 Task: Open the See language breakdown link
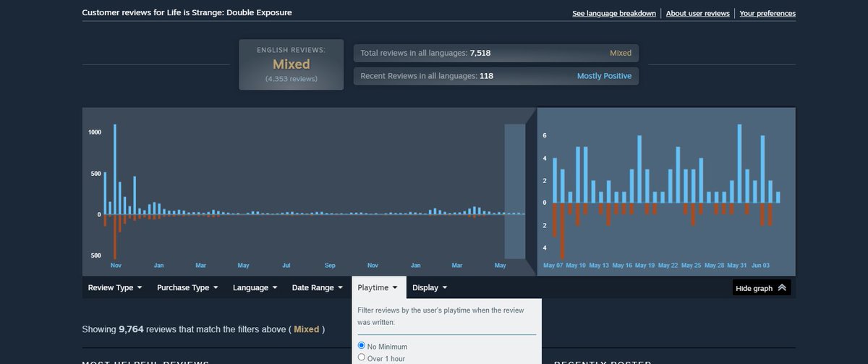pos(614,13)
